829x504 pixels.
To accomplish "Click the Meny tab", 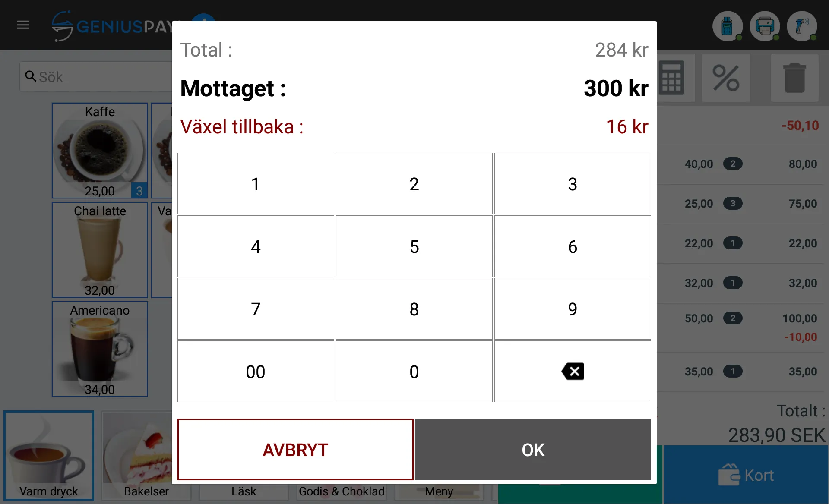I will tap(438, 490).
